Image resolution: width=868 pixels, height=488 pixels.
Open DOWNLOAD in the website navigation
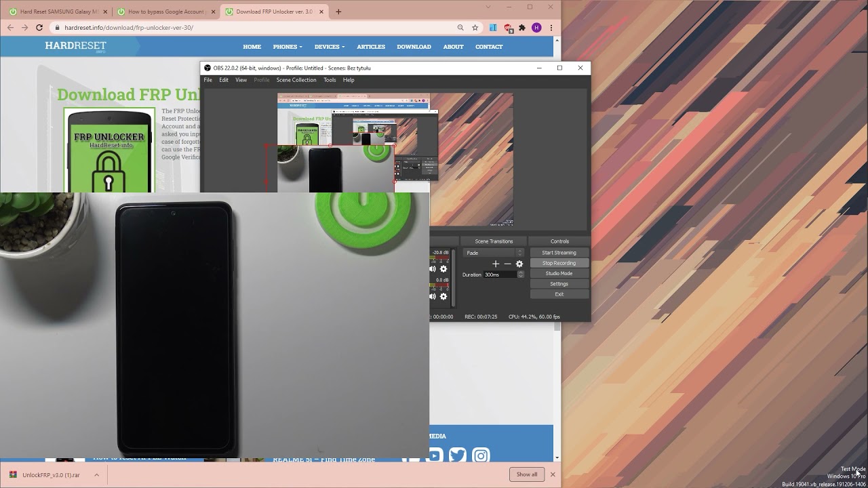coord(414,47)
